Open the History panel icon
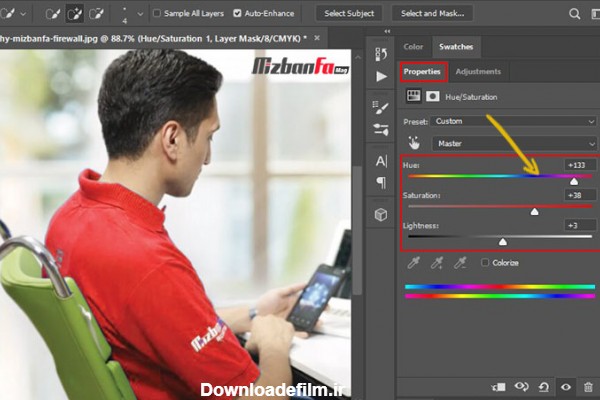The height and width of the screenshot is (400, 600). (381, 54)
